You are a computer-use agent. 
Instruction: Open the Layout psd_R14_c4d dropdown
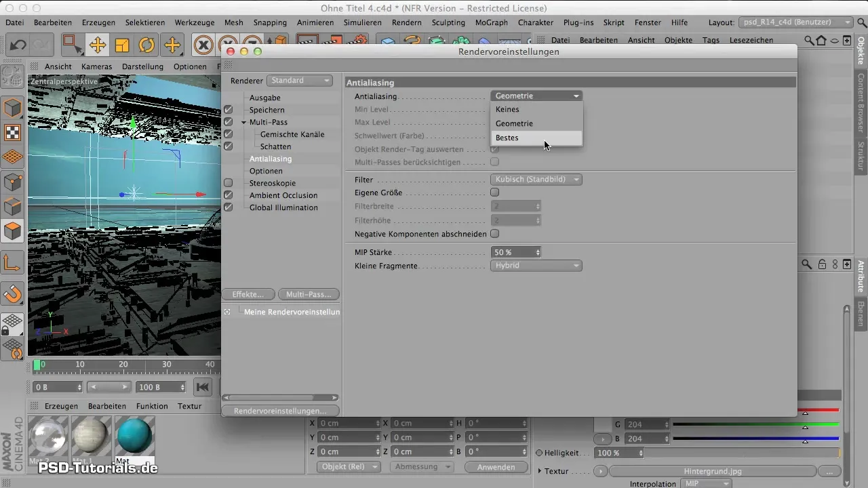click(x=796, y=22)
